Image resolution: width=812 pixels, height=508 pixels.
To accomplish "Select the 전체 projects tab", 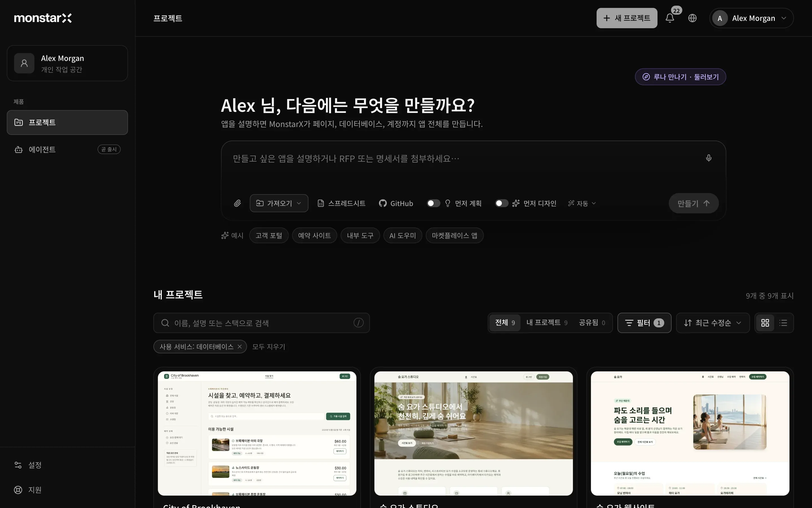I will tap(505, 323).
